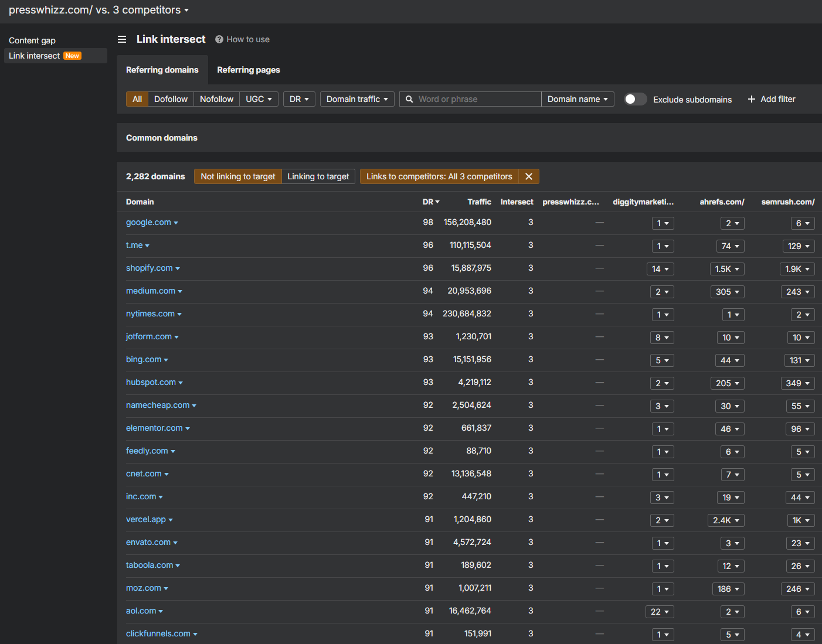This screenshot has width=822, height=644.
Task: Select the Nofollow filter
Action: (216, 99)
